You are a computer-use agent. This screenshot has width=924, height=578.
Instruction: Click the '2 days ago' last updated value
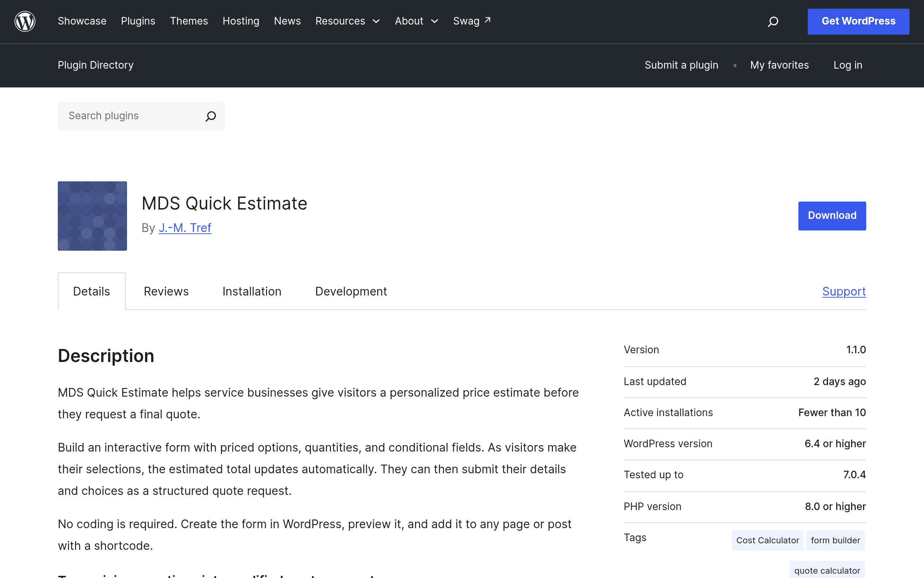coord(840,381)
